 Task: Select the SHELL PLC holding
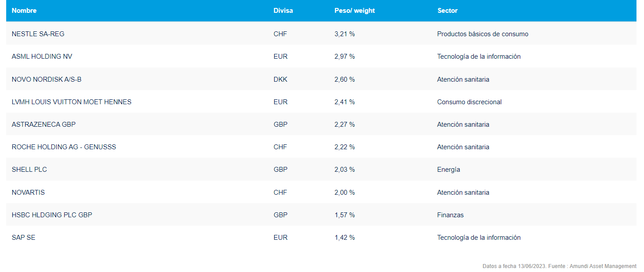pos(29,170)
